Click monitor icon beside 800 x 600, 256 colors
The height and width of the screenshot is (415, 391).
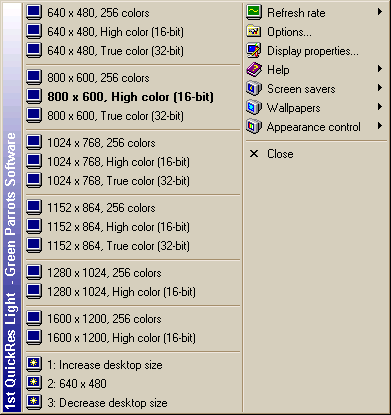[34, 78]
